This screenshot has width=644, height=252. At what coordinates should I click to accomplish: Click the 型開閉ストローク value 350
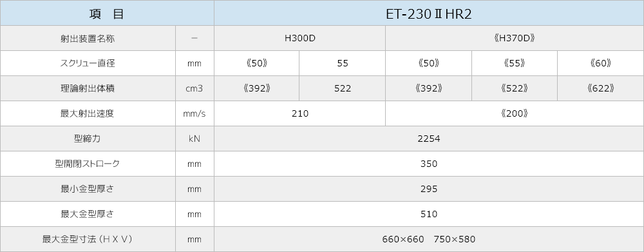(429, 164)
